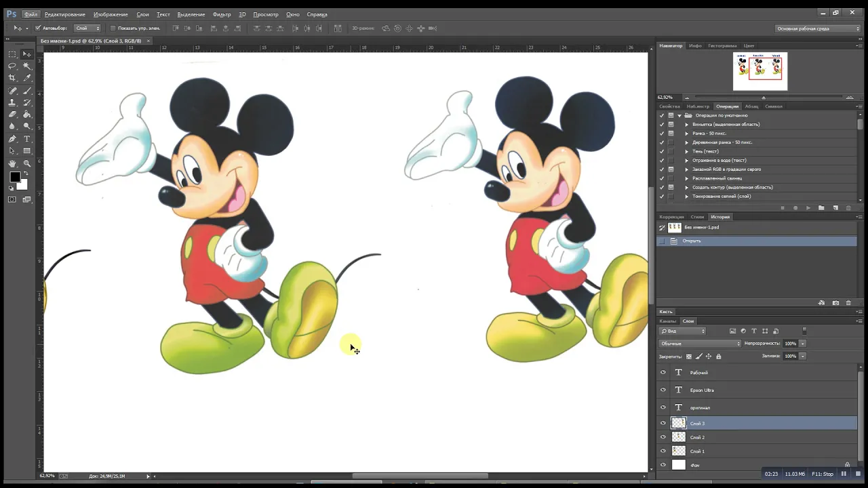Lock layer position with the move lock icon

pyautogui.click(x=709, y=356)
